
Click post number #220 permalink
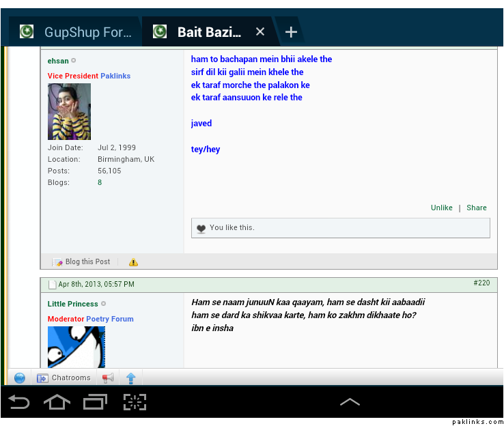coord(481,283)
